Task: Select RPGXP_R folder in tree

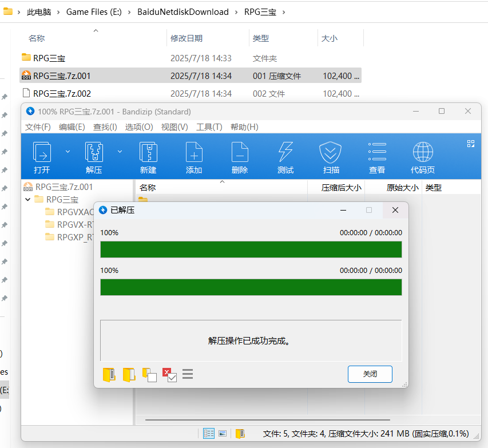Action: pos(69,237)
